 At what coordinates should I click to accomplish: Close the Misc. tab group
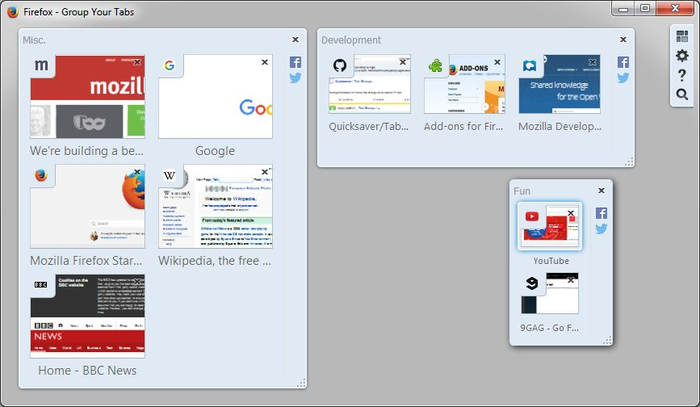click(x=295, y=40)
